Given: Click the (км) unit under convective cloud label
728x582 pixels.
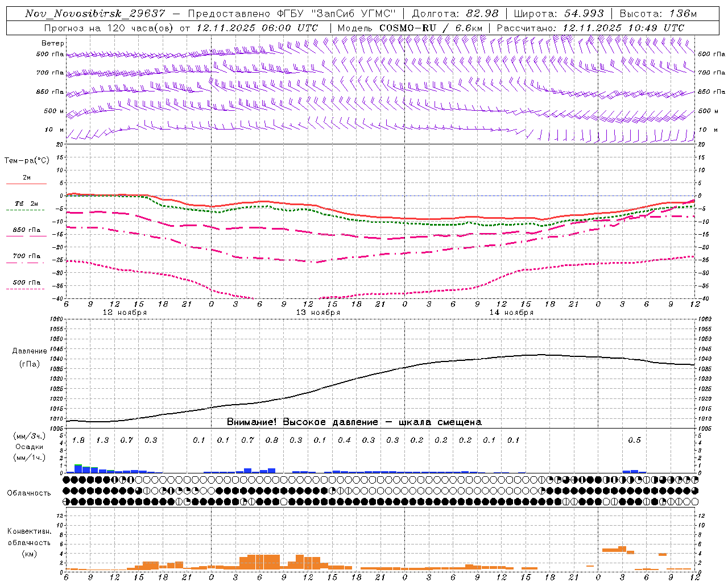Looking at the screenshot, I should pos(29,554).
